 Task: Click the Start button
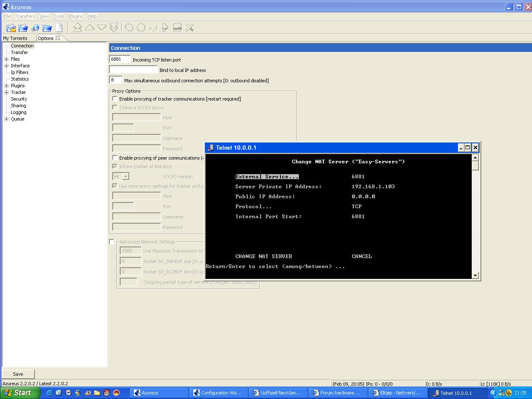(x=20, y=393)
